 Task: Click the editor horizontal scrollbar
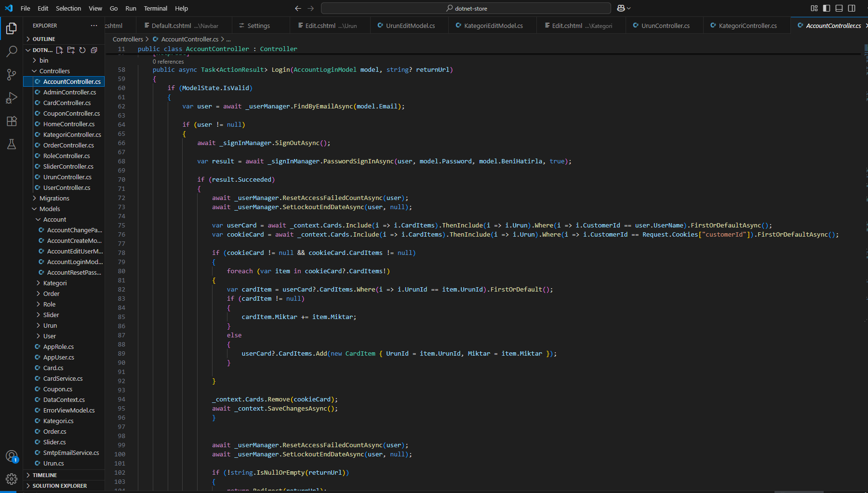point(799,491)
